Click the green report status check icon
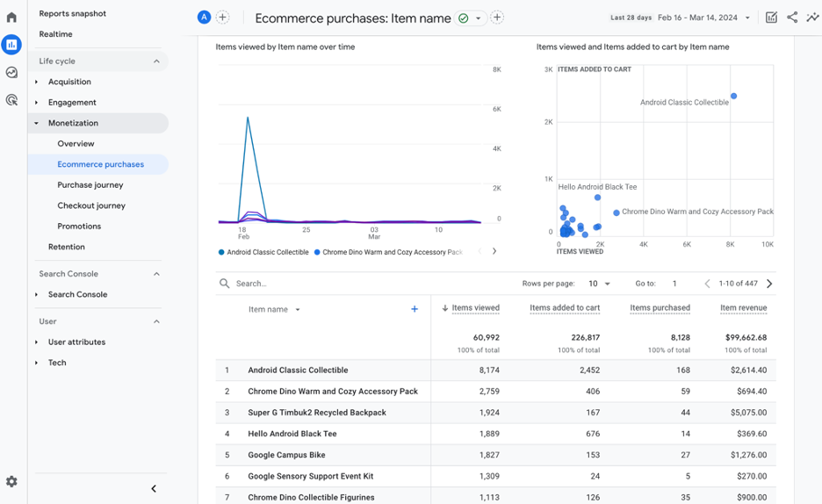The image size is (822, 504). click(464, 18)
